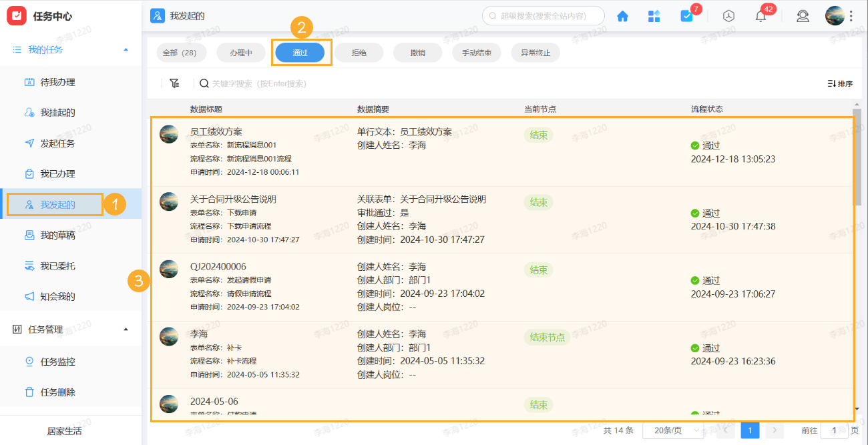Select the 办理中 filter tab
The height and width of the screenshot is (445, 868).
click(x=240, y=51)
